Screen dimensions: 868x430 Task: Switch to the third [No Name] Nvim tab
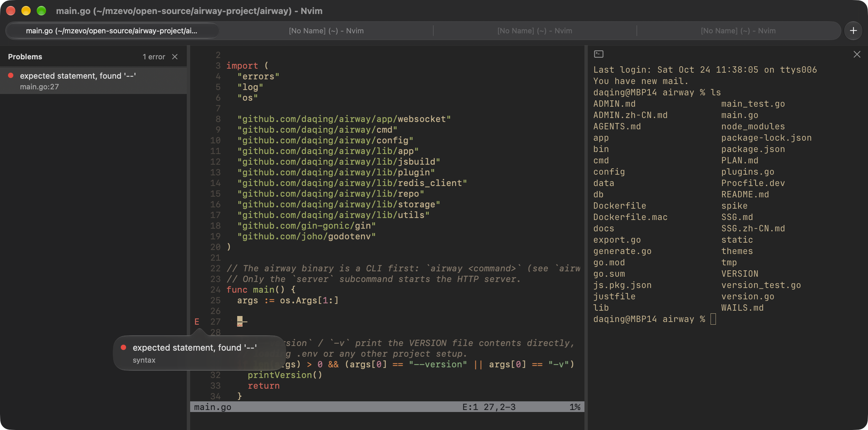point(535,31)
